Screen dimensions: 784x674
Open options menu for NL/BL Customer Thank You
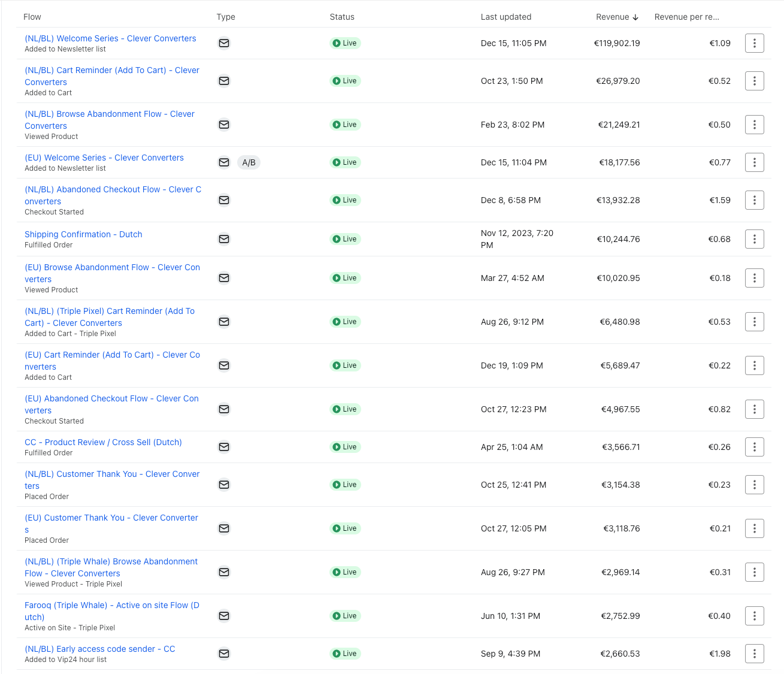(755, 485)
